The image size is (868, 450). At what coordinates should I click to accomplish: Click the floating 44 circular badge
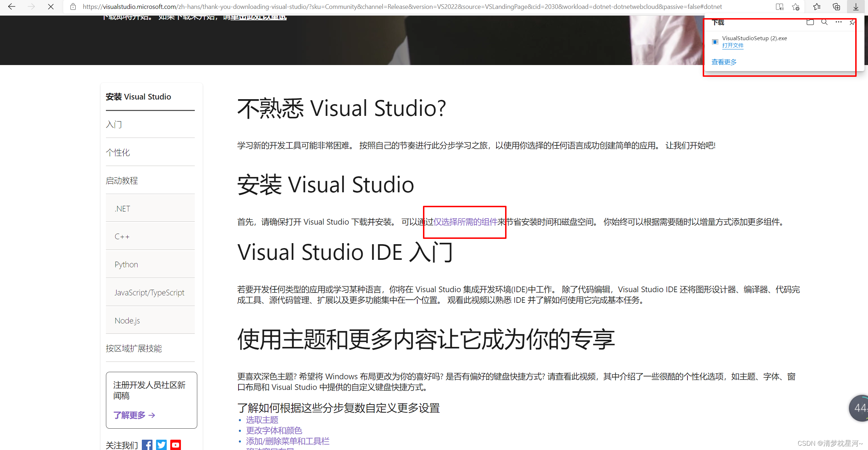(859, 408)
